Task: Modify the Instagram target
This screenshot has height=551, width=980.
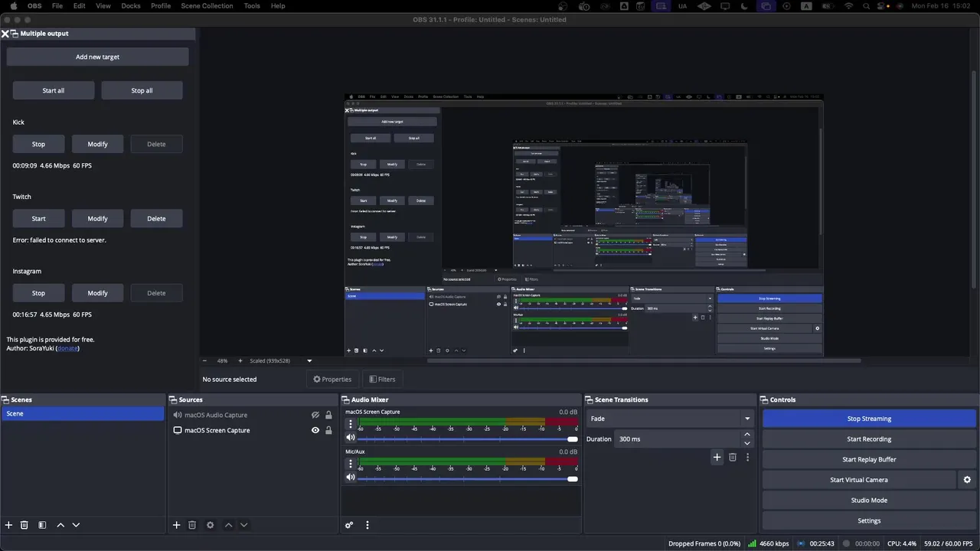Action: pos(97,293)
